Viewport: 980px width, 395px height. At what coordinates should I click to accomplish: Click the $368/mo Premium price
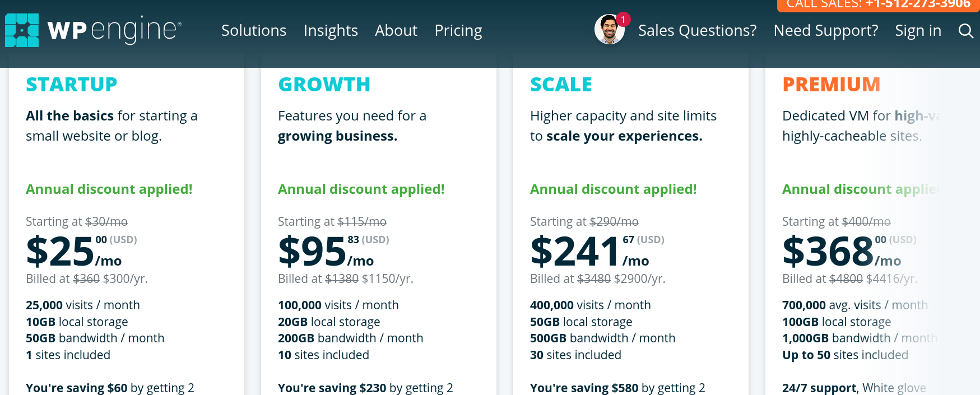[849, 251]
